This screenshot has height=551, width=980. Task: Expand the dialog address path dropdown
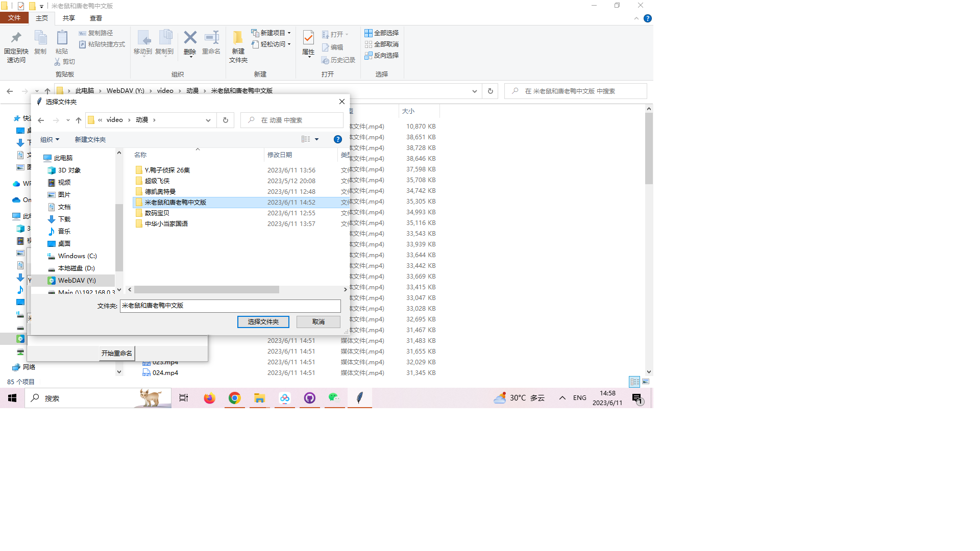[208, 120]
